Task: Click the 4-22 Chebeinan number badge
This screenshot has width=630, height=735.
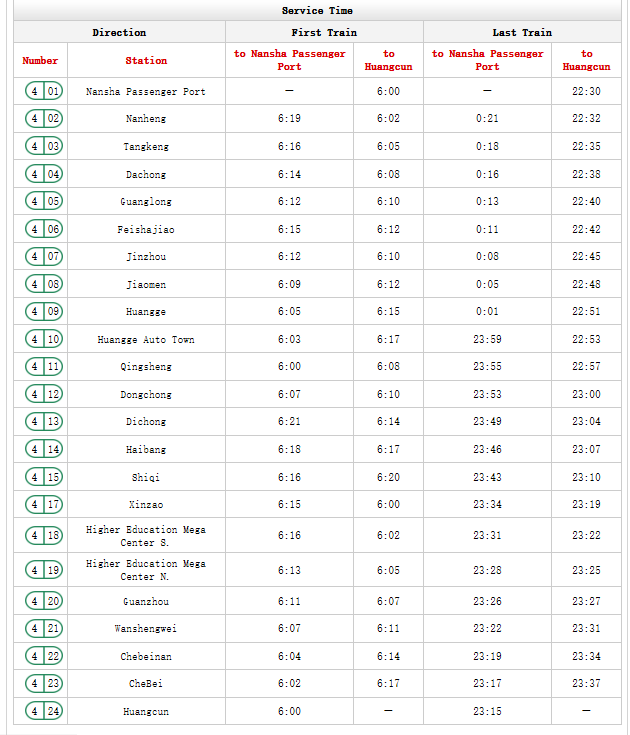Action: click(x=44, y=656)
